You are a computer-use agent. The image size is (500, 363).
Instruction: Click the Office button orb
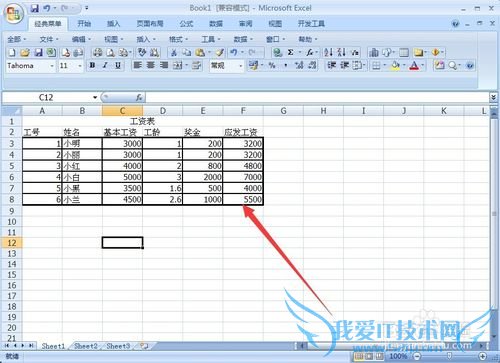13,13
